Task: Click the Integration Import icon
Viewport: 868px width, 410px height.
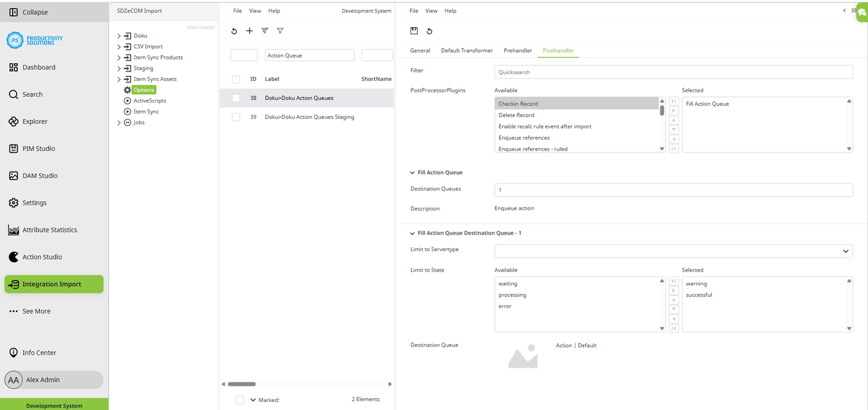Action: point(14,284)
